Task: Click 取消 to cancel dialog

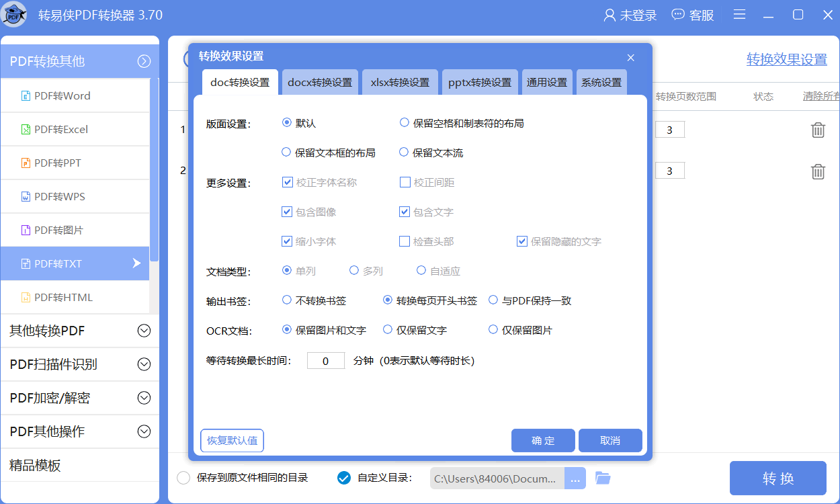Action: 610,440
